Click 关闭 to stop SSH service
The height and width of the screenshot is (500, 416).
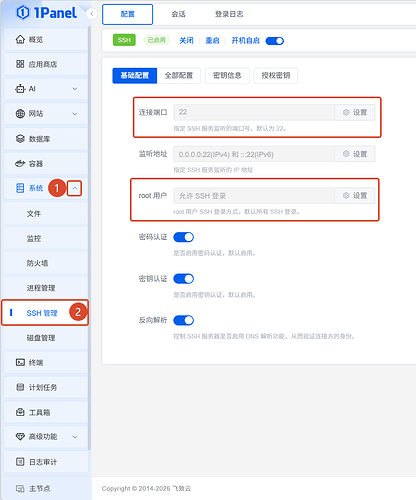click(x=186, y=41)
